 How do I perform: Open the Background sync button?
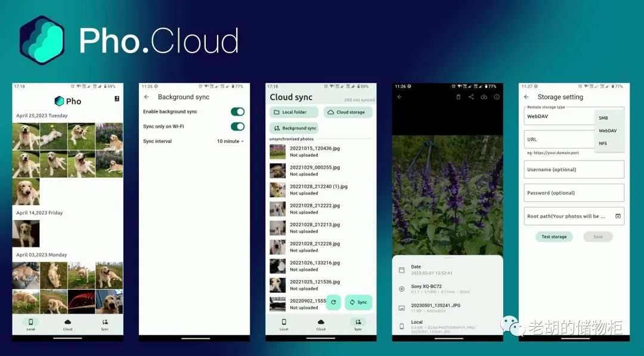[x=293, y=128]
